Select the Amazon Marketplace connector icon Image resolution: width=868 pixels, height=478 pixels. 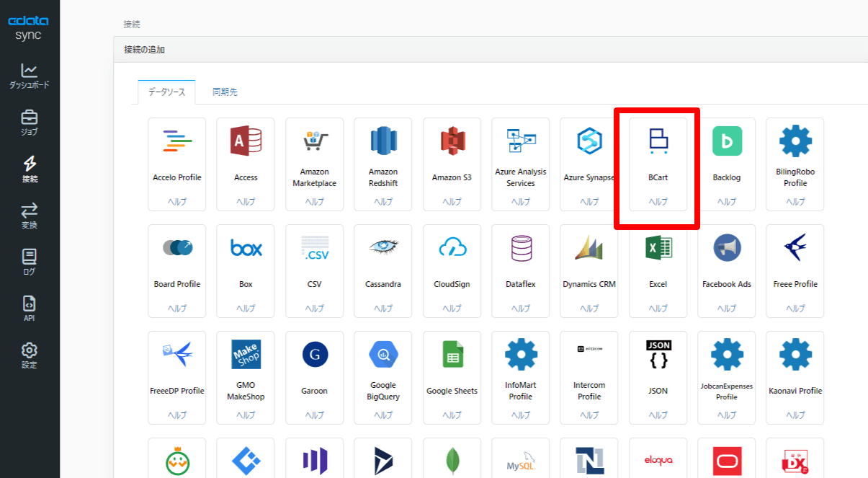pos(315,141)
